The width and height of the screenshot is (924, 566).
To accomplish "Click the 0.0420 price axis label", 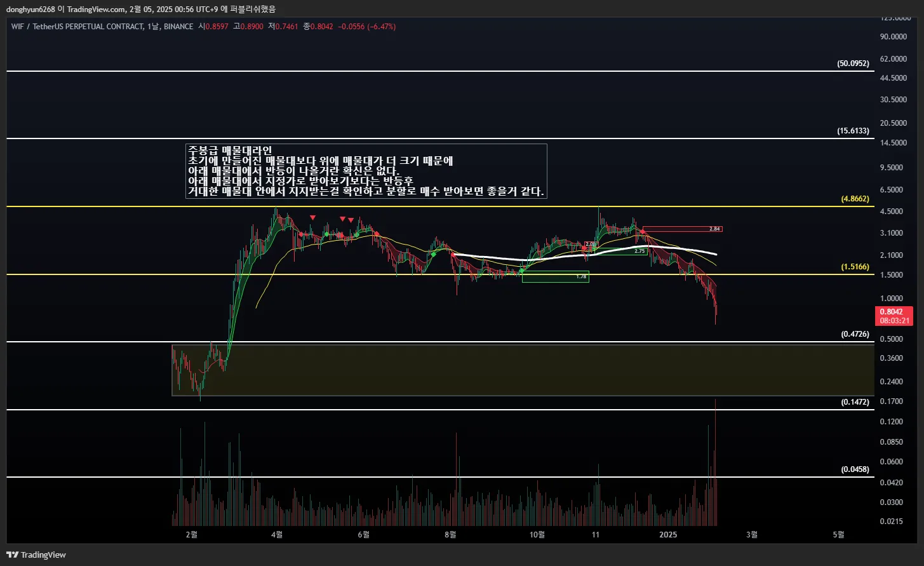I will (x=893, y=483).
